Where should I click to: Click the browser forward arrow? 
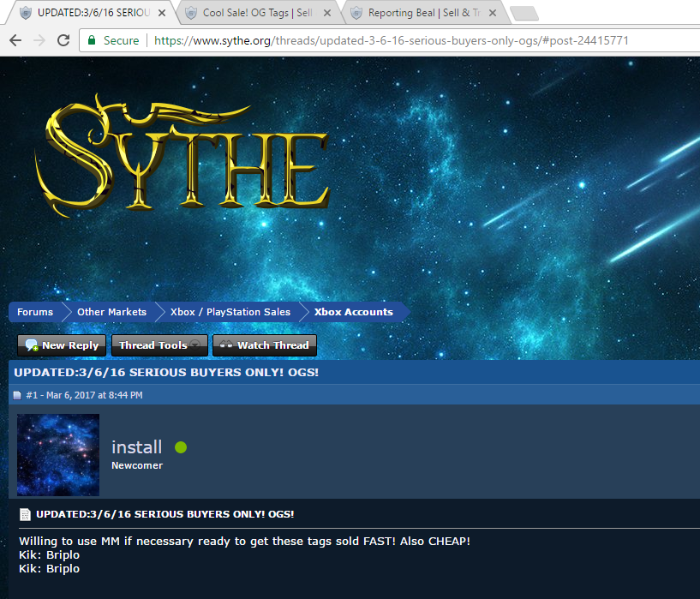(39, 40)
